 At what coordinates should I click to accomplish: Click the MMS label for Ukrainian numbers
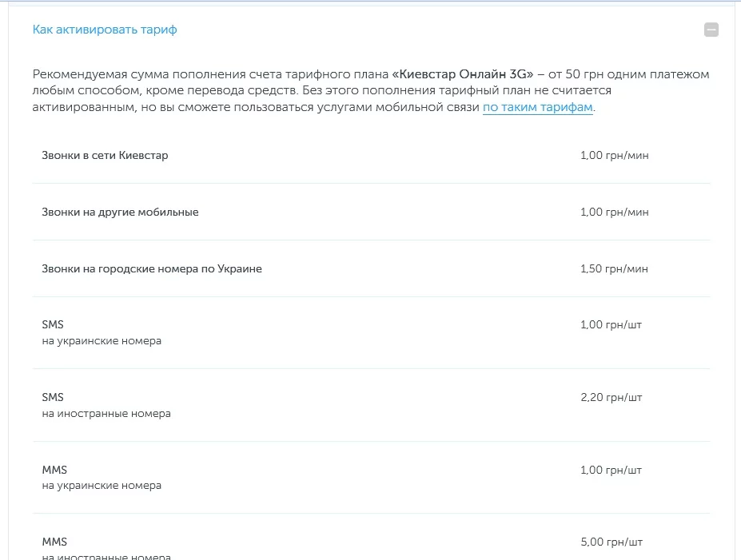pos(54,470)
